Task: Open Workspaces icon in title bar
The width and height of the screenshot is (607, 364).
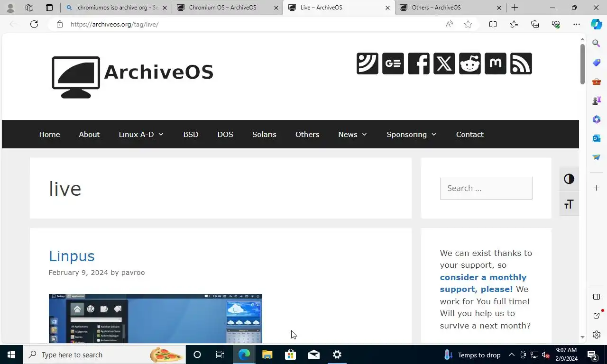Action: pos(29,8)
